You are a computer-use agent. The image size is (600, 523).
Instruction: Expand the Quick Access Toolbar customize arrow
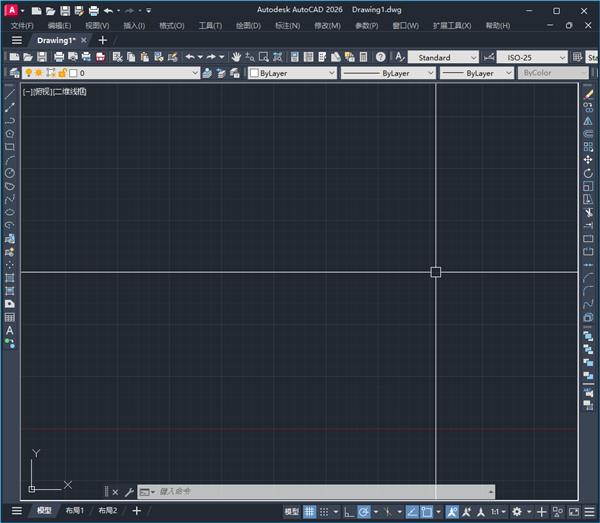click(148, 11)
